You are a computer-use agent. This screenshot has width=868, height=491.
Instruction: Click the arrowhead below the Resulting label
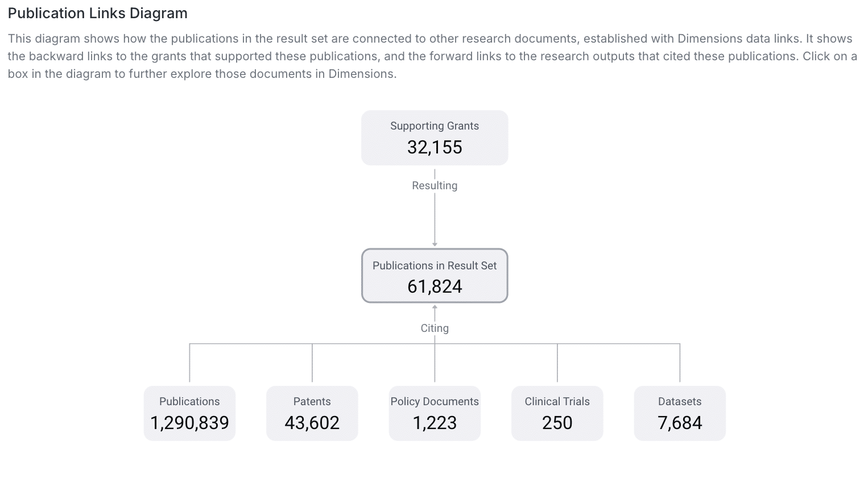[435, 244]
